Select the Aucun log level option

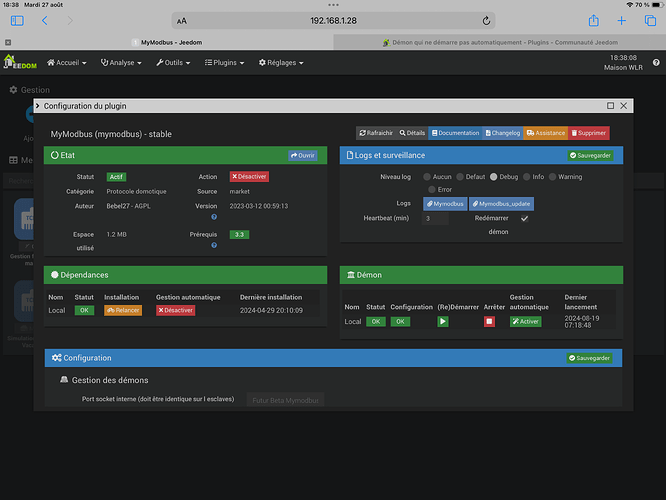point(425,176)
